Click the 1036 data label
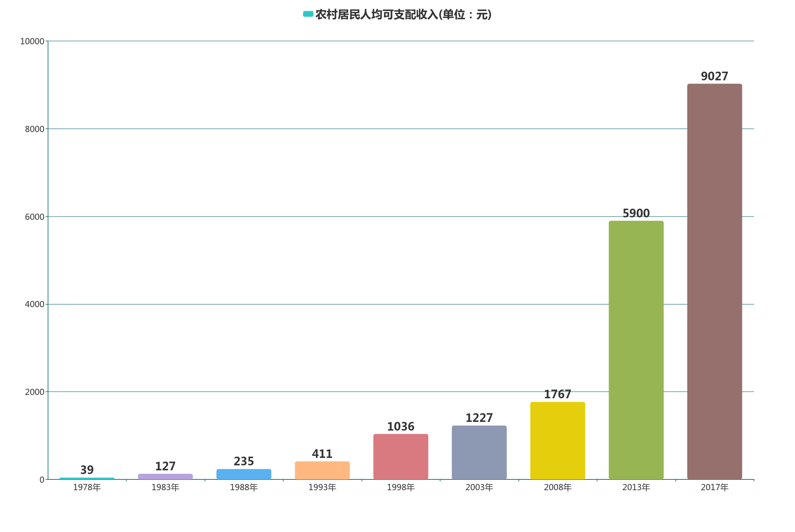The image size is (795, 532). 400,427
